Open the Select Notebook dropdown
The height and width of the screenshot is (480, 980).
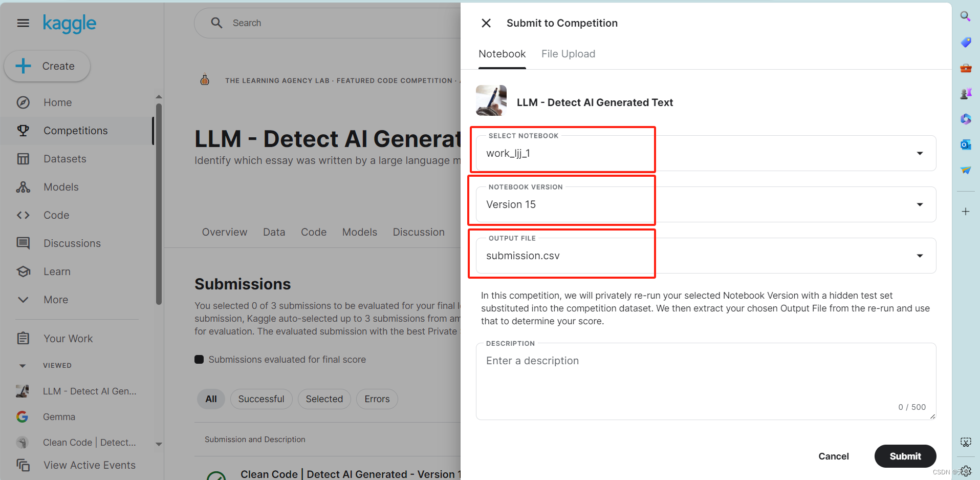click(x=706, y=153)
